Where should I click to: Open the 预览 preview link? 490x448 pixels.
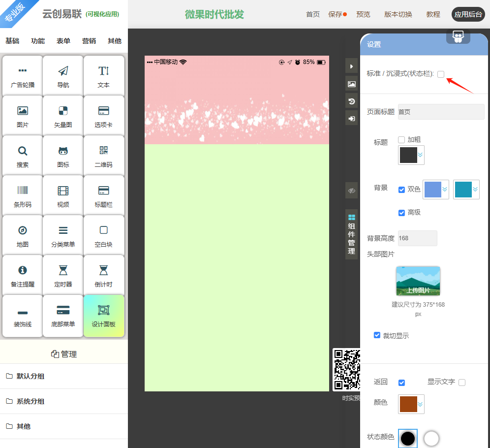point(363,14)
